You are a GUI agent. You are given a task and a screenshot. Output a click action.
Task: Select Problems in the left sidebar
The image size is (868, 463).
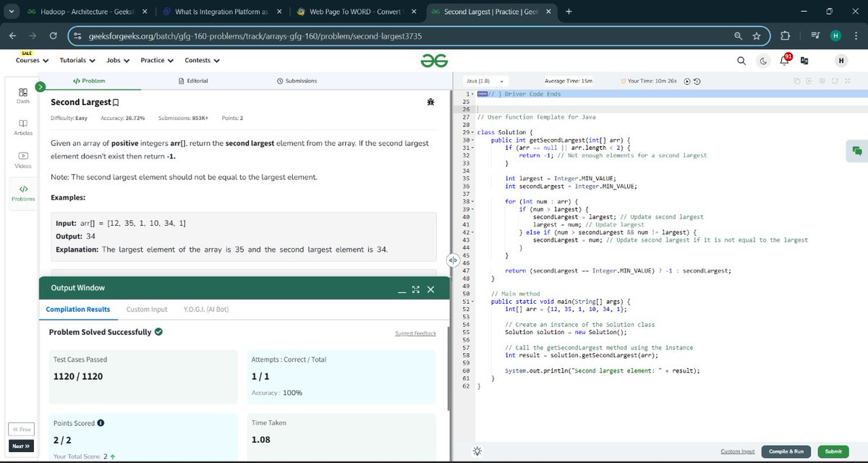[23, 192]
